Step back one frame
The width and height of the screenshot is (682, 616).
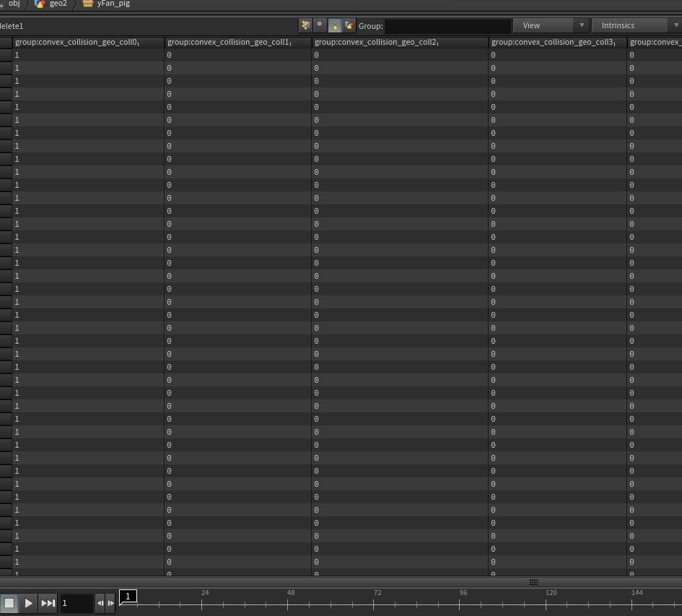pyautogui.click(x=100, y=603)
